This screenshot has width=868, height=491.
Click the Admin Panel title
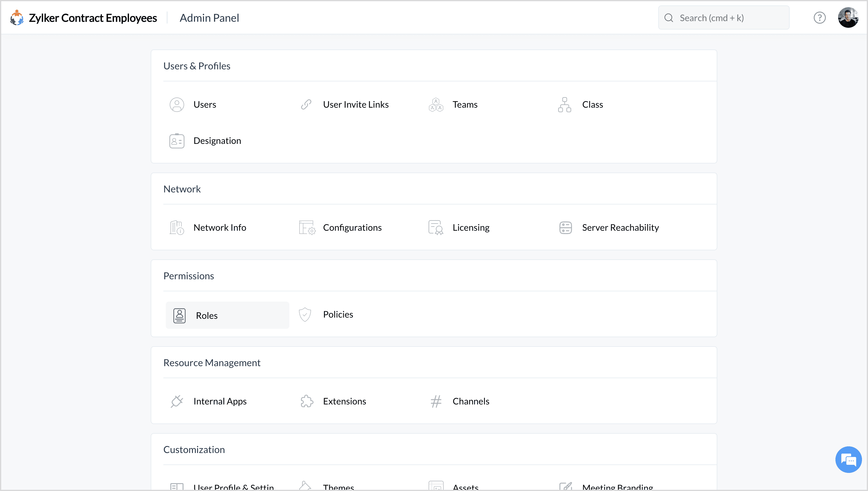[209, 18]
